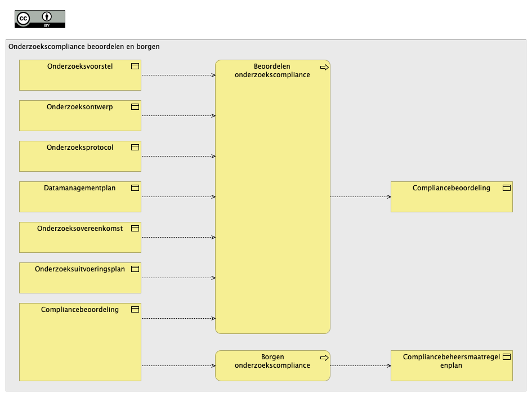
Task: Select the Onderzoeksuitvoeringsplan label
Action: click(80, 269)
